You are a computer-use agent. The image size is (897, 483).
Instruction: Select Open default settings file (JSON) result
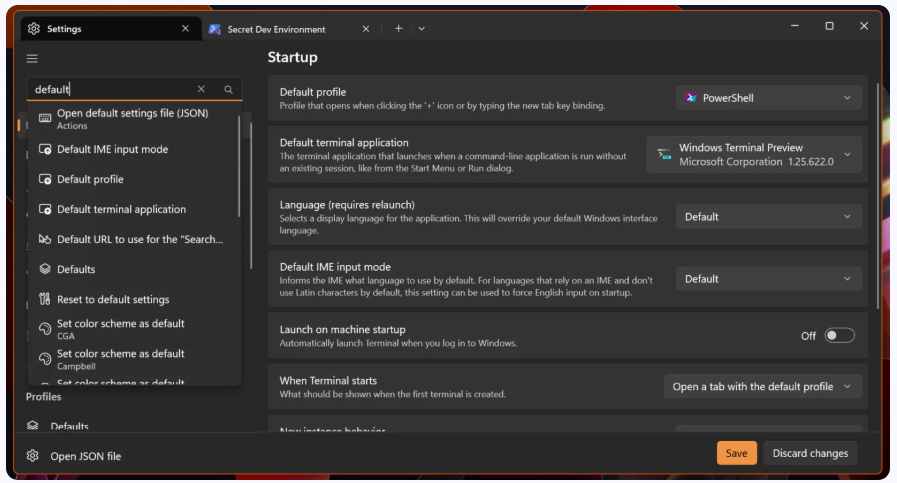tap(133, 118)
